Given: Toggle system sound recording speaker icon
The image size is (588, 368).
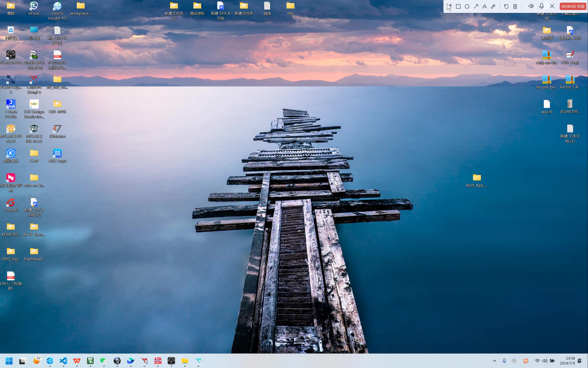Looking at the screenshot, I should (531, 7).
